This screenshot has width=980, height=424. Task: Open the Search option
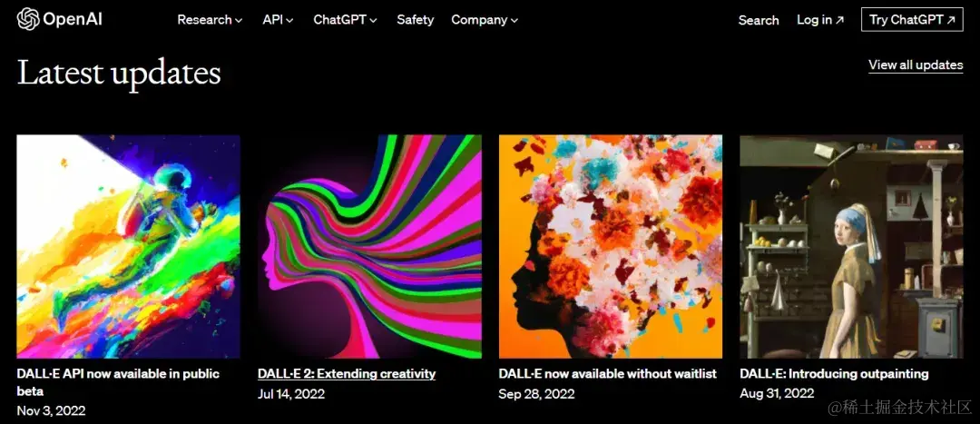(758, 20)
